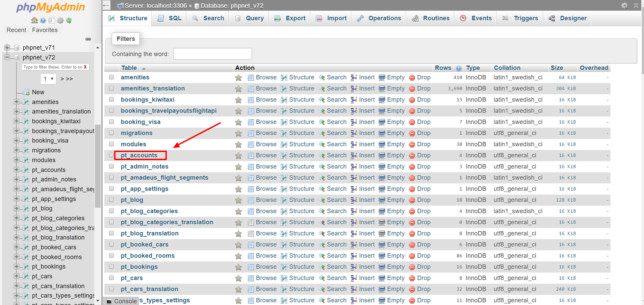
Task: Star the pt_blog table as favorite
Action: [238, 200]
